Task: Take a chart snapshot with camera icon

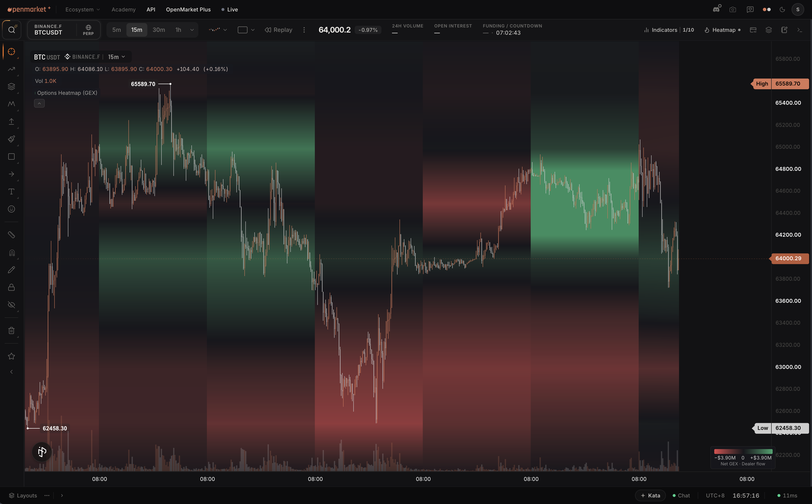Action: tap(733, 9)
